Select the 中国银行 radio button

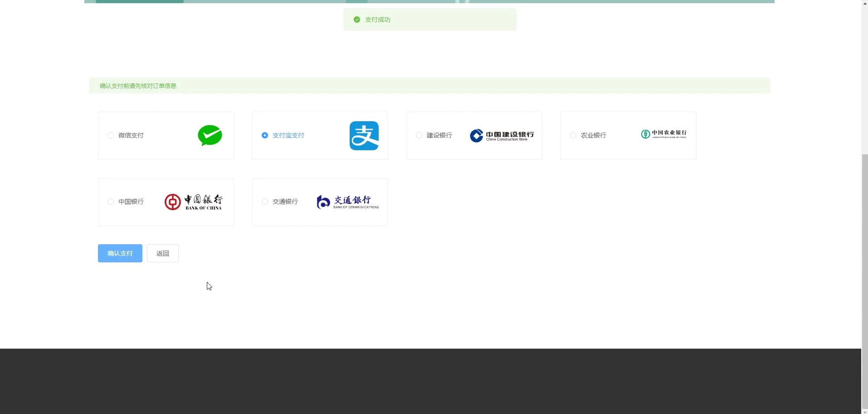(111, 202)
